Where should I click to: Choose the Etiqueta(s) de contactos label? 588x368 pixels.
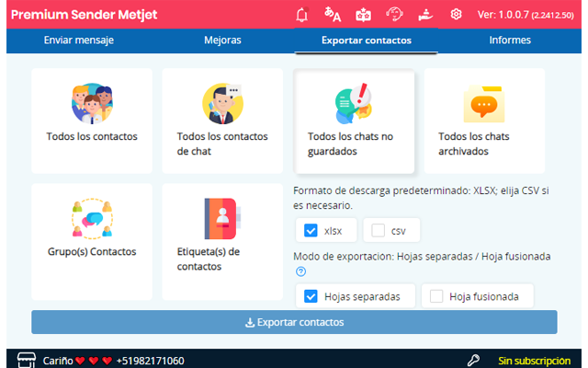[x=209, y=259]
